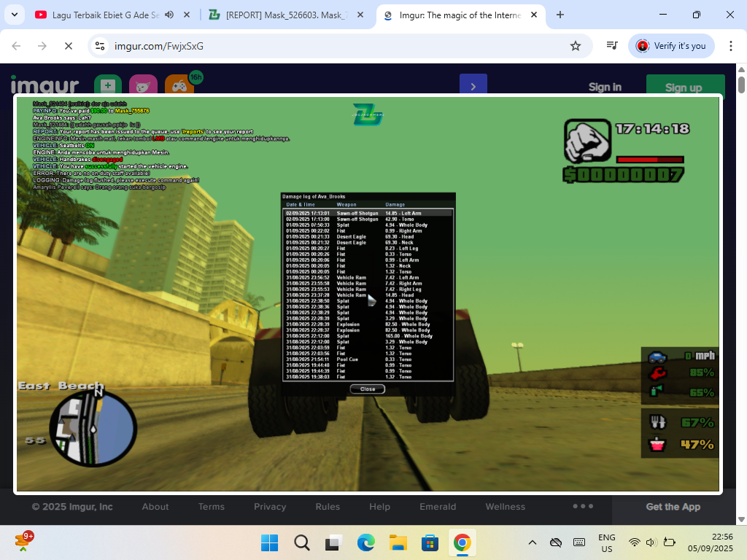
Task: Open the clock showing 22:56 05/09/2025
Action: pyautogui.click(x=711, y=542)
